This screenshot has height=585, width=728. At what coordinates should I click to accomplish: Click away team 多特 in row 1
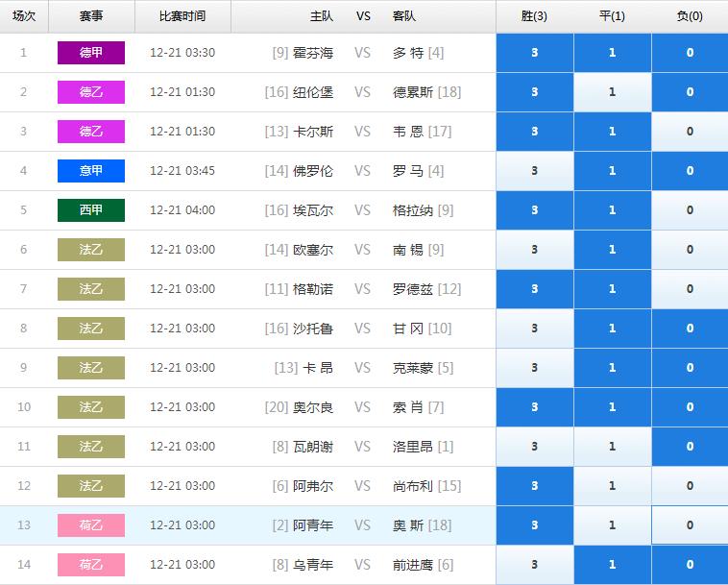click(408, 53)
